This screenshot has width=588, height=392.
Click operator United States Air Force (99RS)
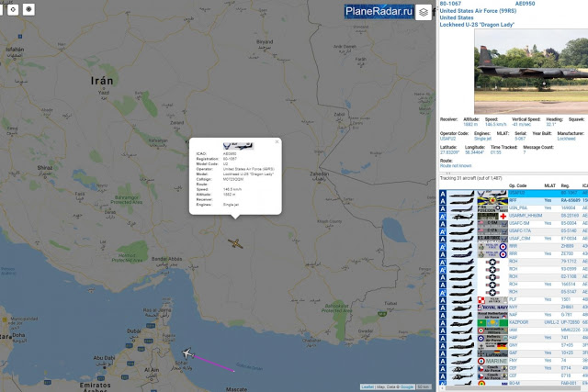tap(478, 11)
